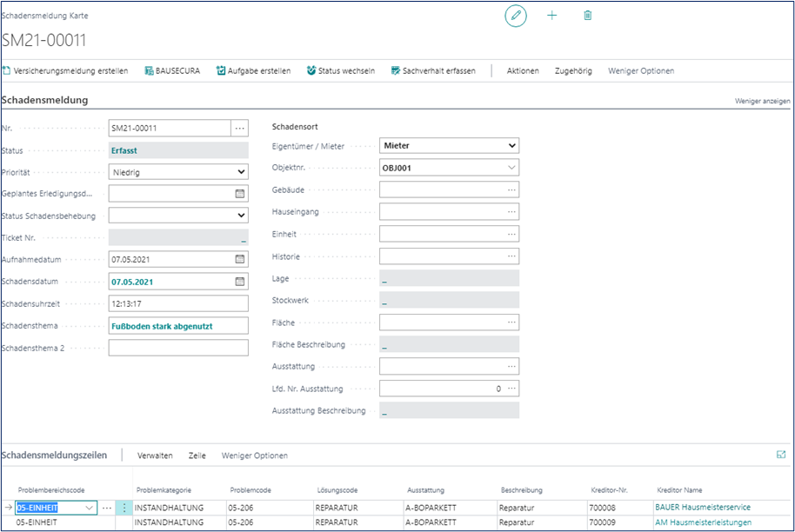
Task: Expand the Eigentümer / Mieter dropdown
Action: (x=511, y=146)
